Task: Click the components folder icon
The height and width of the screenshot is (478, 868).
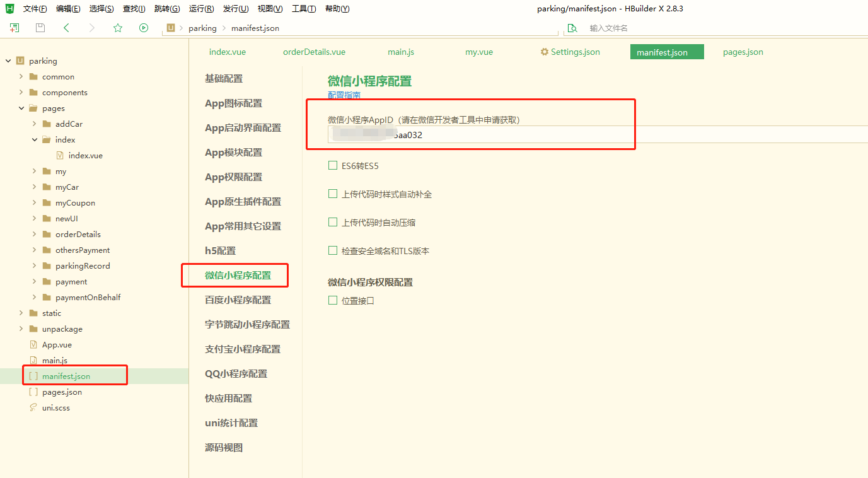Action: [x=33, y=93]
